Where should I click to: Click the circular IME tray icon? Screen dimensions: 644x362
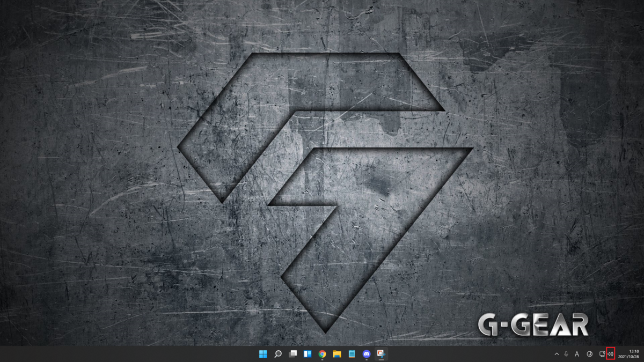(x=589, y=354)
